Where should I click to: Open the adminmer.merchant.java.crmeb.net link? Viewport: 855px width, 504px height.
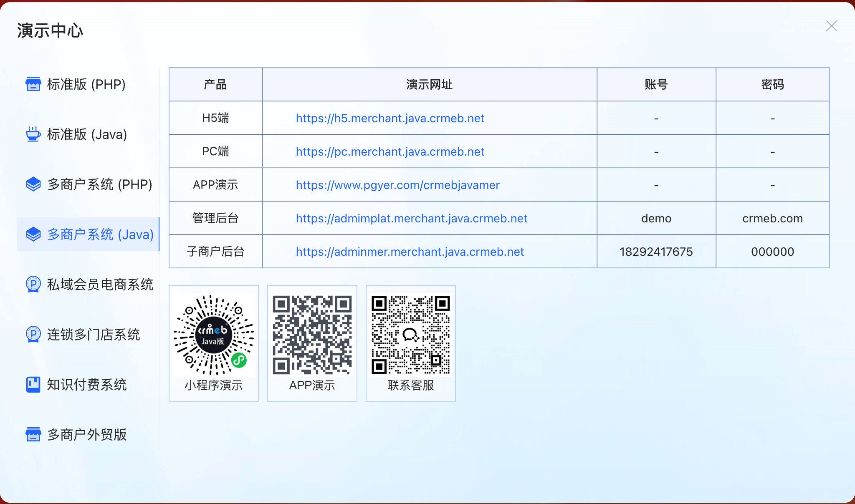point(410,252)
